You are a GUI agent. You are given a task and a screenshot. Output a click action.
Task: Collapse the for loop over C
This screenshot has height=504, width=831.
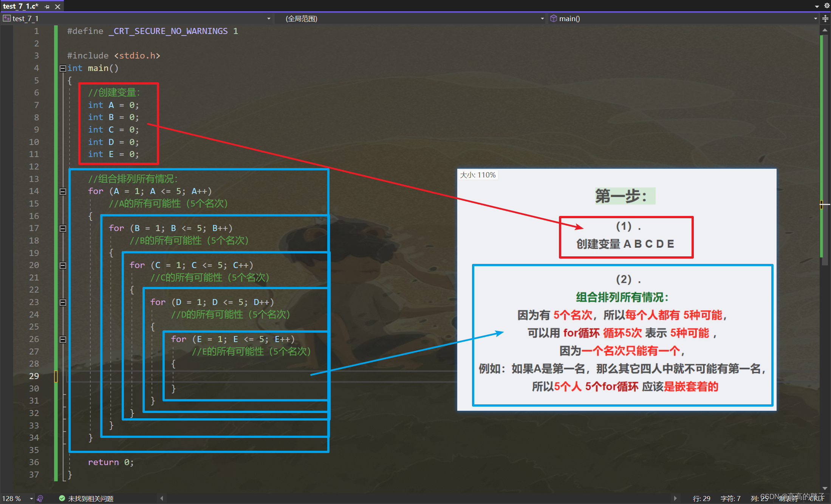[63, 265]
